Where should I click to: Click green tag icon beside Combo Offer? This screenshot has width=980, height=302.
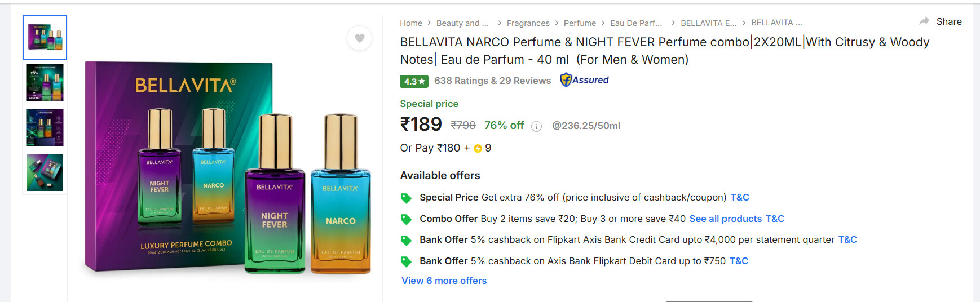coord(406,219)
